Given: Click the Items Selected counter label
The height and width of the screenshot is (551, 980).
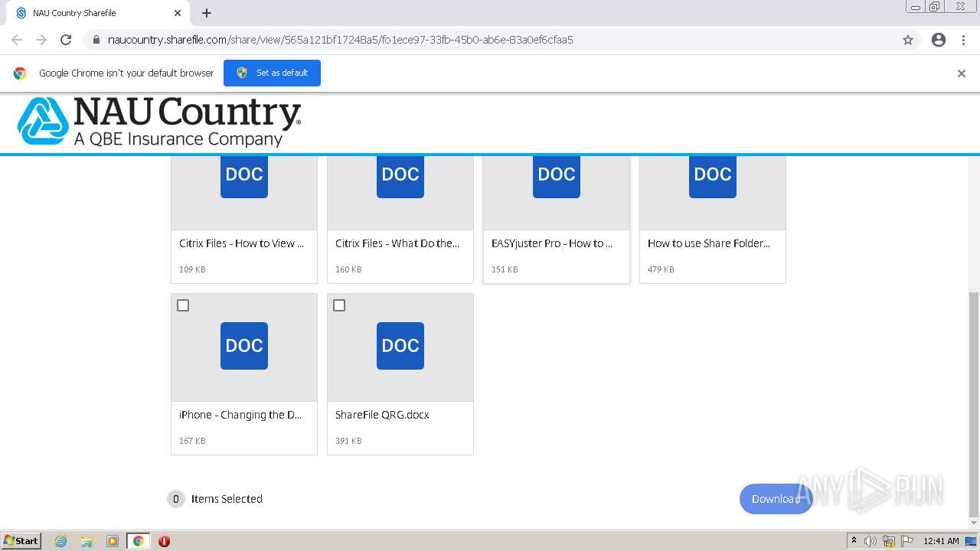Looking at the screenshot, I should (x=227, y=499).
